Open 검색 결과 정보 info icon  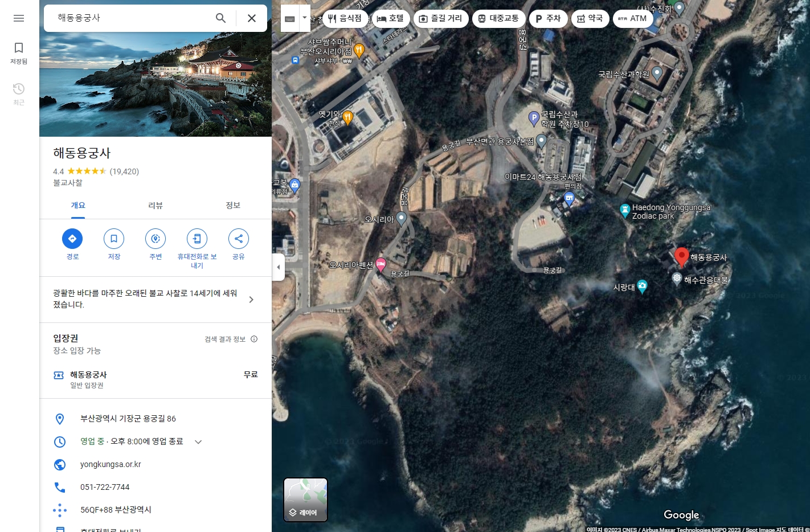(254, 339)
